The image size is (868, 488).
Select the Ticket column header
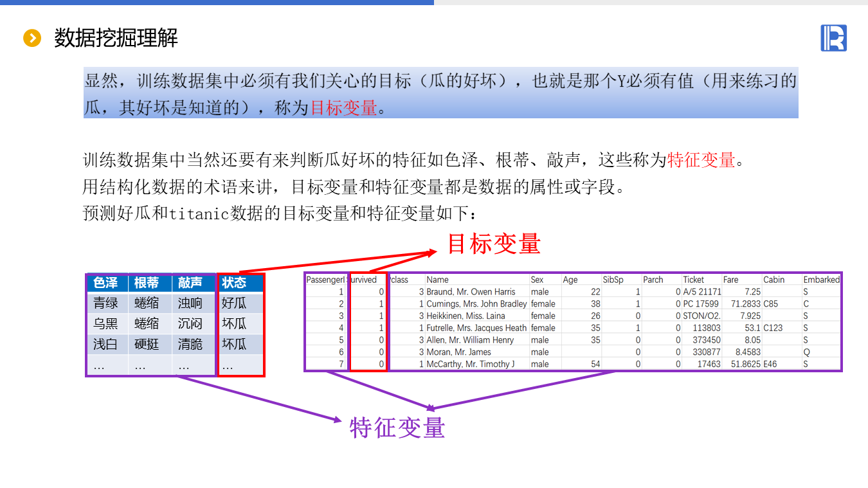coord(694,280)
